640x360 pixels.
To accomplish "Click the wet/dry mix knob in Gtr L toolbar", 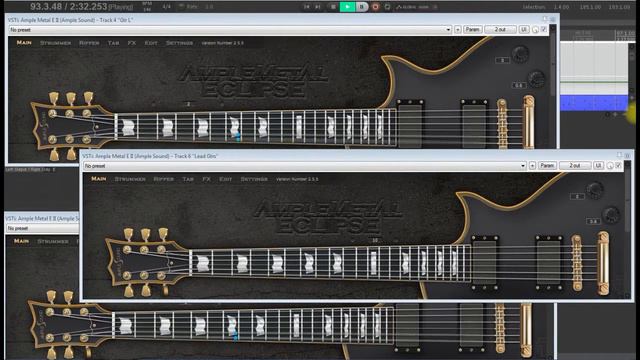I will 535,30.
